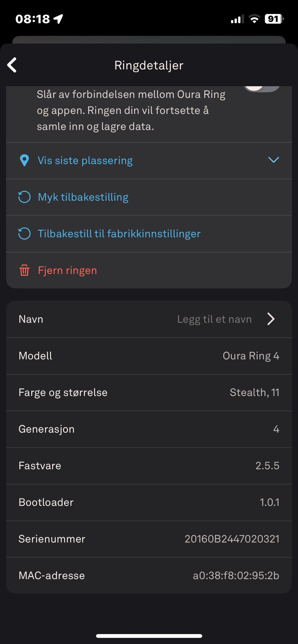The width and height of the screenshot is (298, 644).
Task: Click the soft reset circular arrow icon
Action: tap(24, 197)
